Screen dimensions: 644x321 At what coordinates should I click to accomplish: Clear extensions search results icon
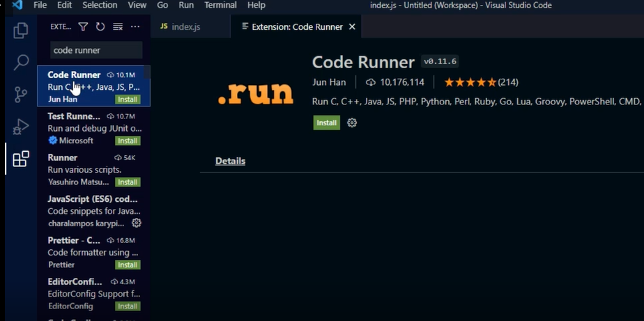(118, 26)
